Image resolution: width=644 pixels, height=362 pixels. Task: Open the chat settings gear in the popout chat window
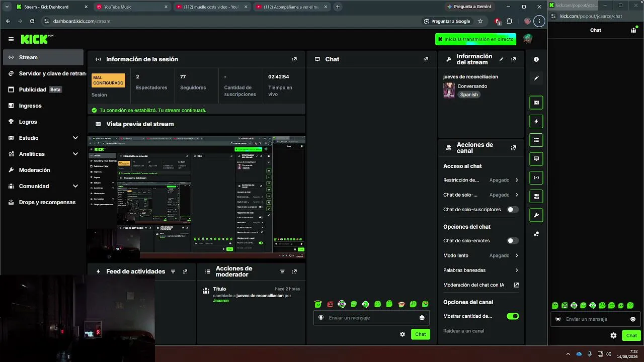point(613,335)
